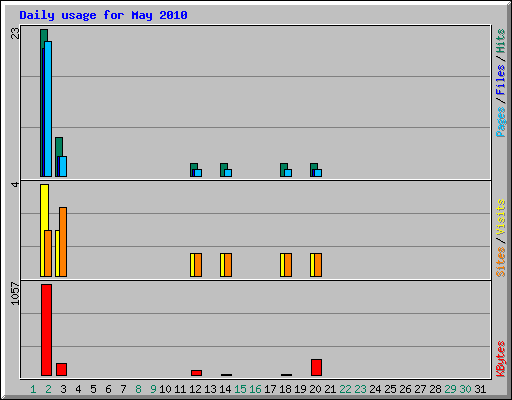Click the 'Sites' legend label
Screen dimensions: 512x400
500,262
